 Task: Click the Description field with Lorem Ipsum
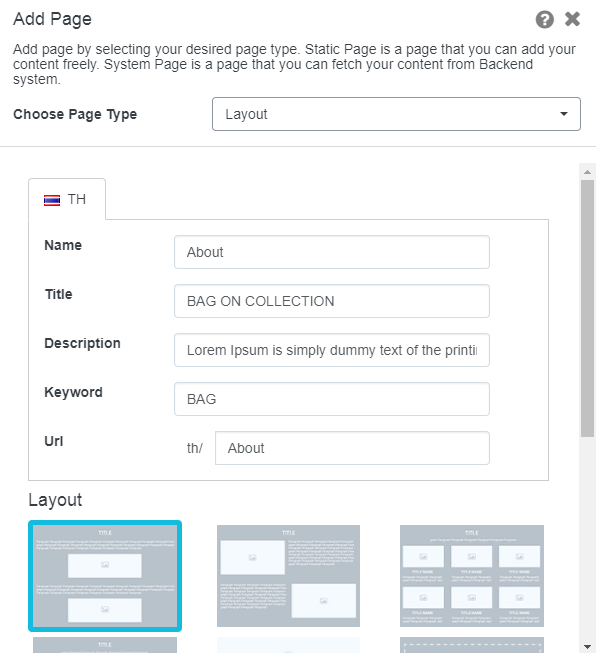coord(332,350)
